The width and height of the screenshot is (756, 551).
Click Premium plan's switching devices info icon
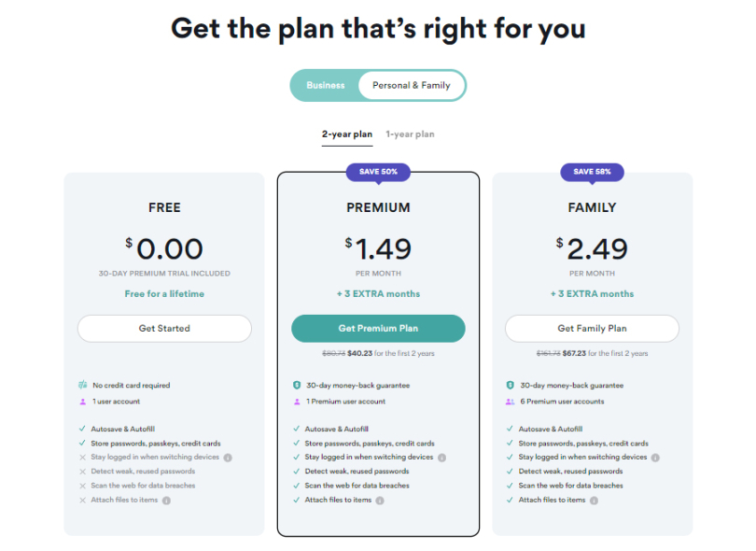pos(441,458)
